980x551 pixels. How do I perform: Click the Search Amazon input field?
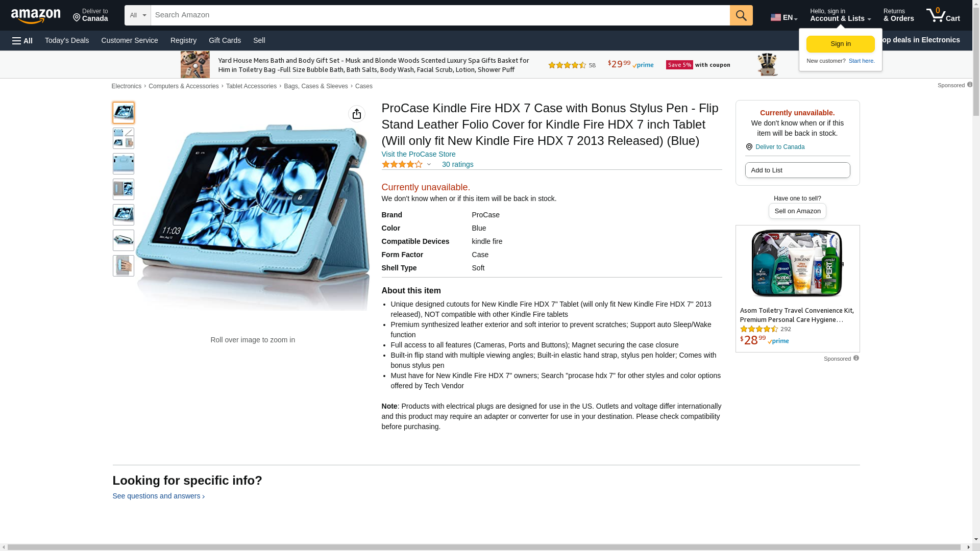[440, 15]
